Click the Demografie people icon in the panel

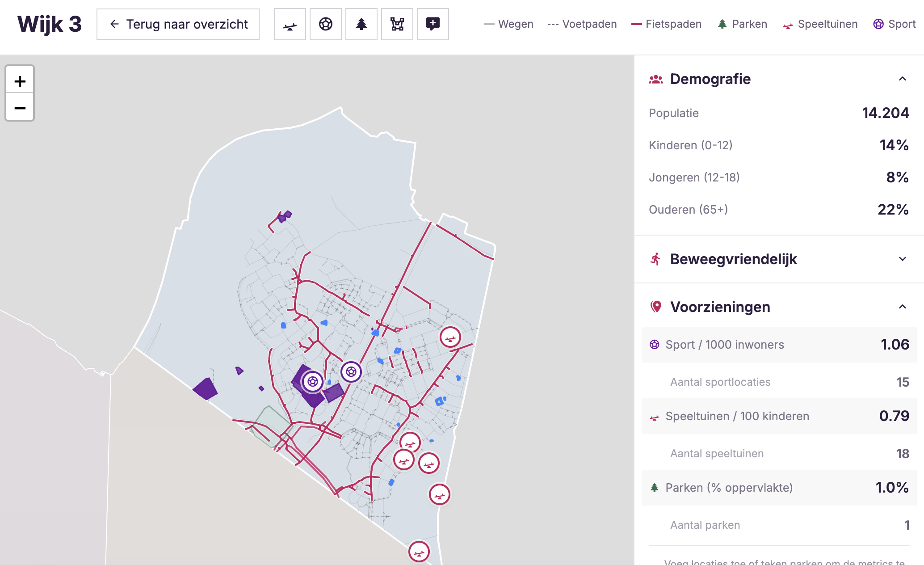(x=655, y=79)
